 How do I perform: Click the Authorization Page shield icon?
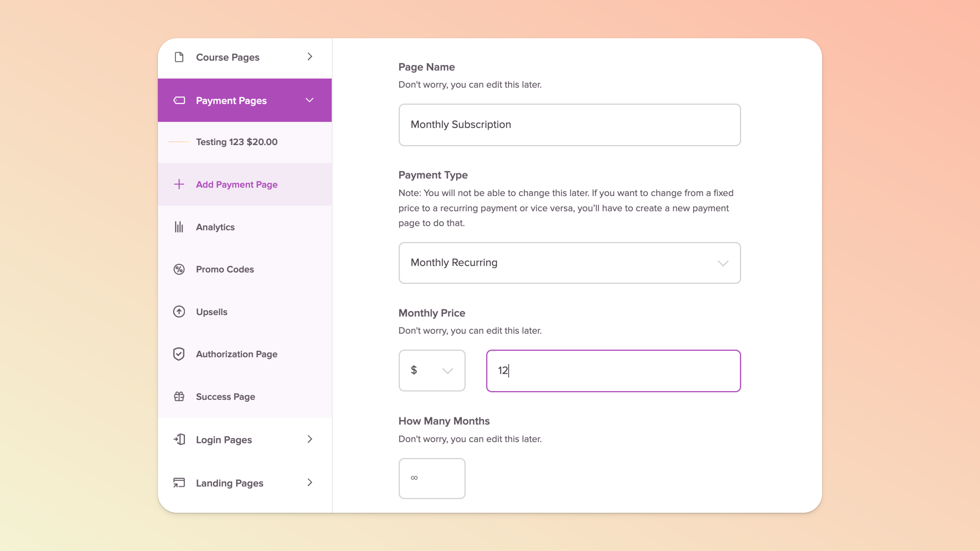(x=179, y=354)
